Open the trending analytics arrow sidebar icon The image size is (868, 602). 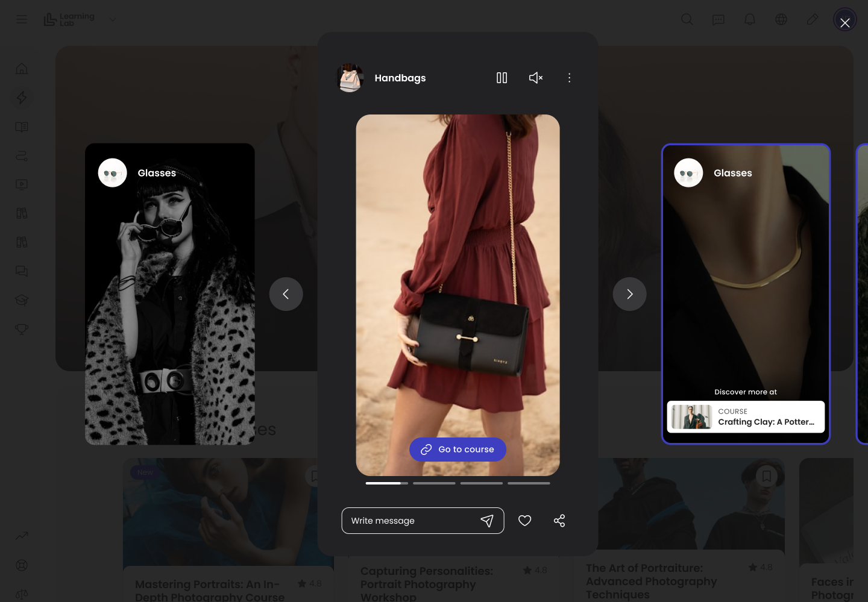pos(22,536)
